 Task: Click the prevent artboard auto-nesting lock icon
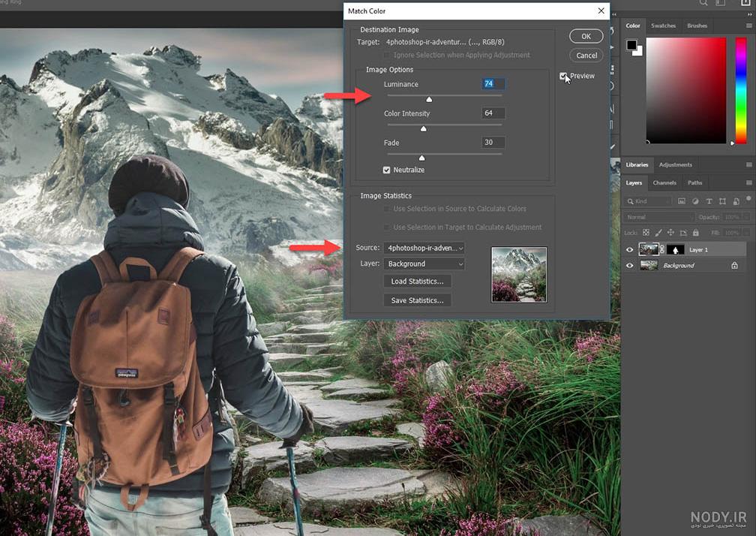coord(683,233)
